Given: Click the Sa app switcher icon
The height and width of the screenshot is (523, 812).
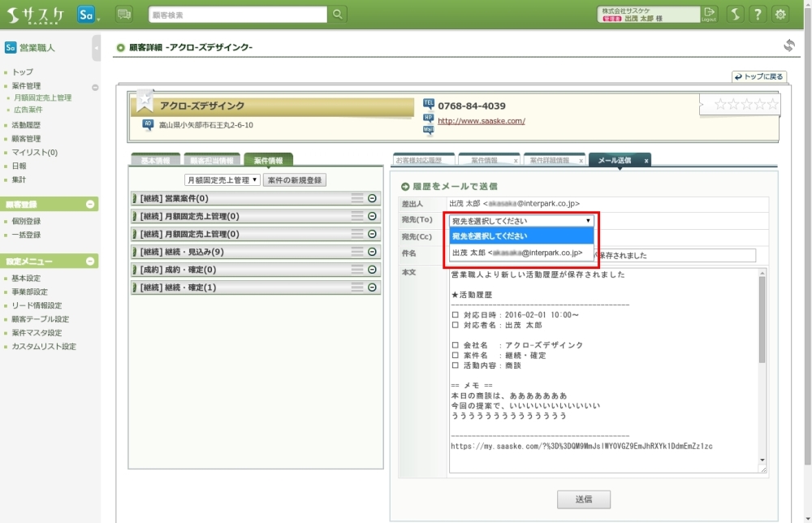Looking at the screenshot, I should click(87, 14).
